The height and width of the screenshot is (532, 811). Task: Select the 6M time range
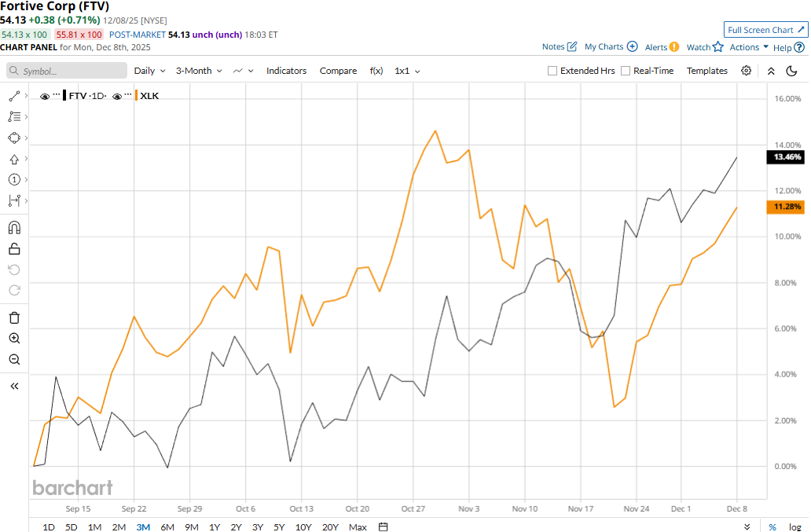pos(167,526)
